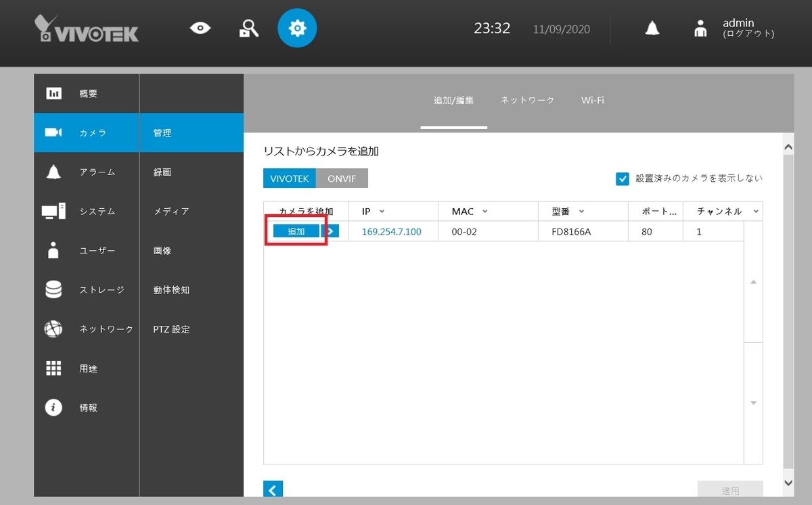812x505 pixels.
Task: Open the 概要 overview section
Action: pos(87,93)
